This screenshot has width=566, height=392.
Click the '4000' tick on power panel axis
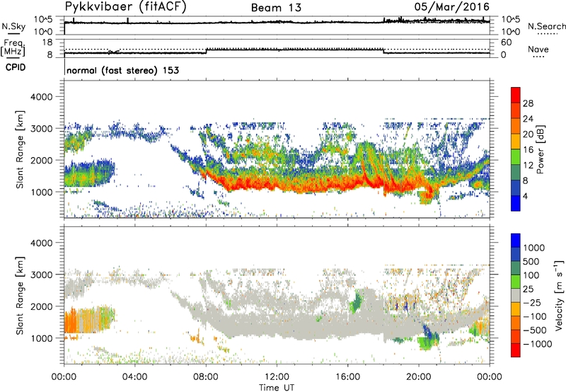pyautogui.click(x=42, y=97)
